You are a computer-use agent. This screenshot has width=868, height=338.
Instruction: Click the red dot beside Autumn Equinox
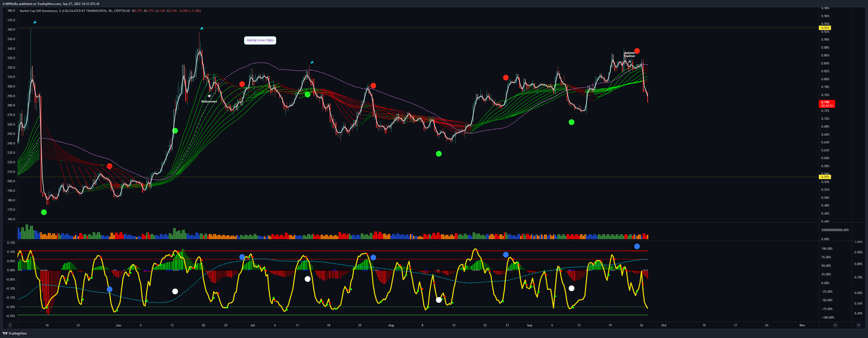[x=637, y=51]
